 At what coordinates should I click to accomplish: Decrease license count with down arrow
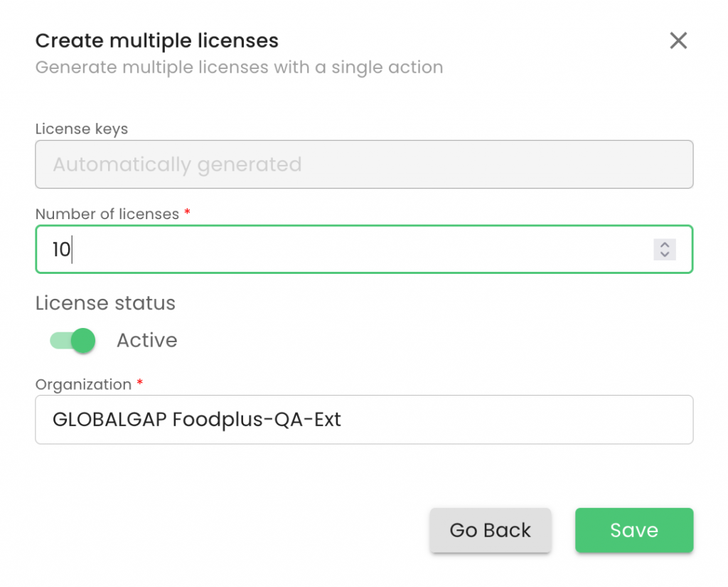(x=665, y=254)
